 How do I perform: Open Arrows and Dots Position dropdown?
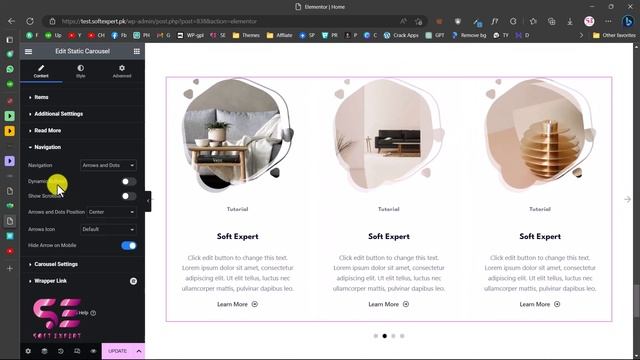(x=111, y=212)
